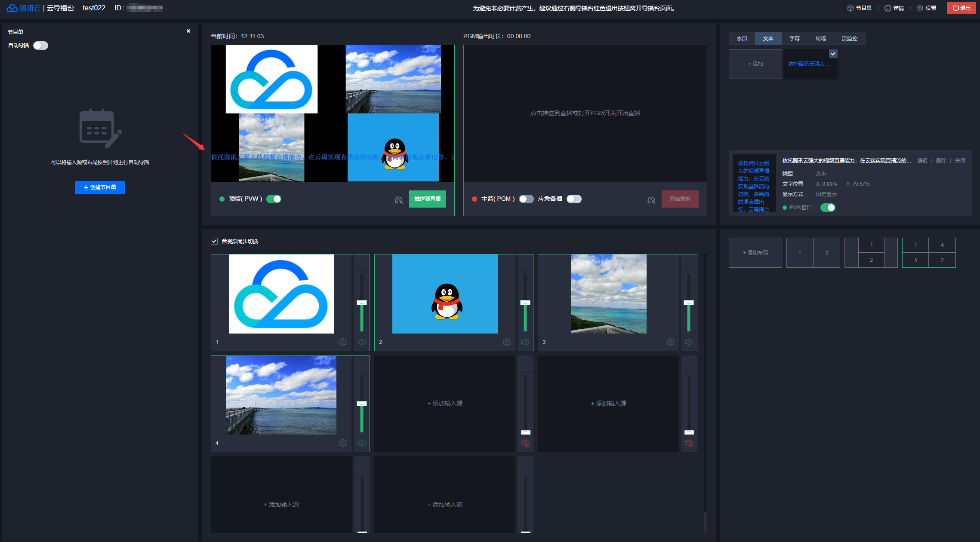The height and width of the screenshot is (542, 980).
Task: Unmute the red muted speaker in slot 5
Action: click(525, 443)
